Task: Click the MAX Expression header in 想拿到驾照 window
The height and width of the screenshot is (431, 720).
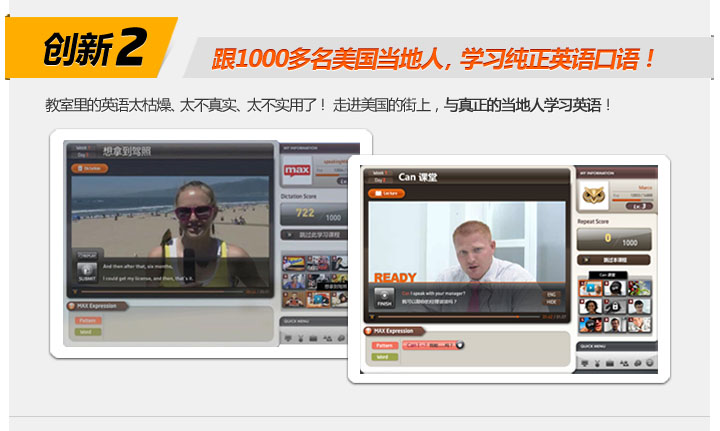Action: pyautogui.click(x=97, y=306)
